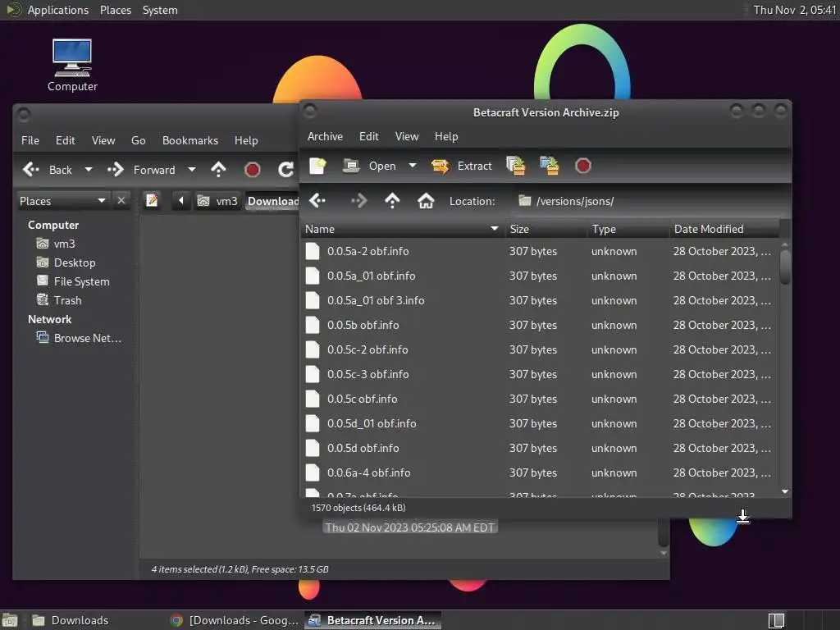Open the Places sidebar dropdown
Image resolution: width=840 pixels, height=630 pixels.
pos(62,201)
